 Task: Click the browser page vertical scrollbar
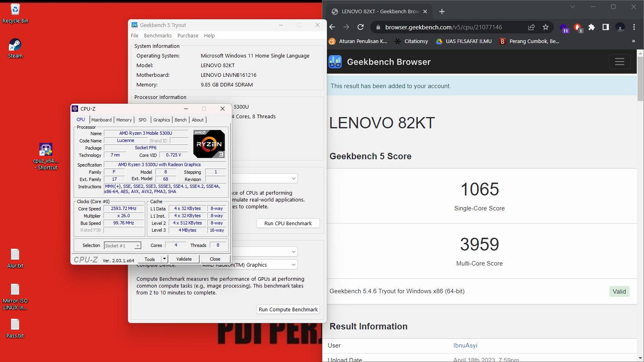coord(640,78)
